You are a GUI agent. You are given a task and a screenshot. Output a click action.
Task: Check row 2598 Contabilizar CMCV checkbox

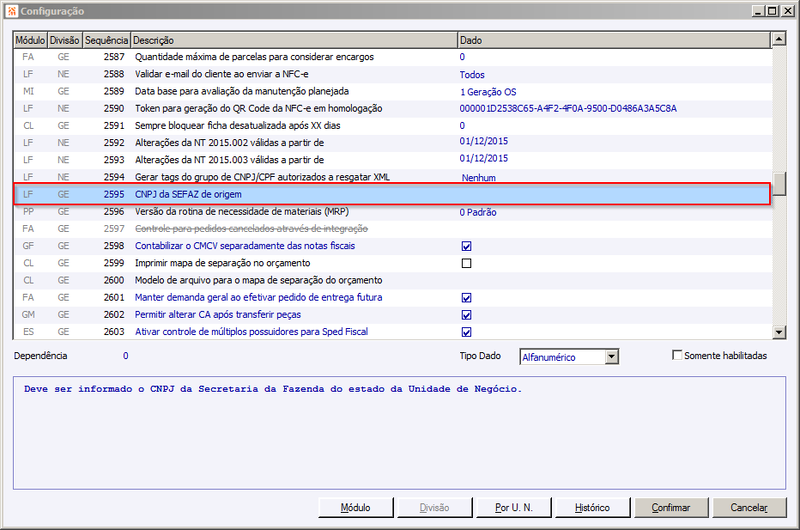pos(466,246)
